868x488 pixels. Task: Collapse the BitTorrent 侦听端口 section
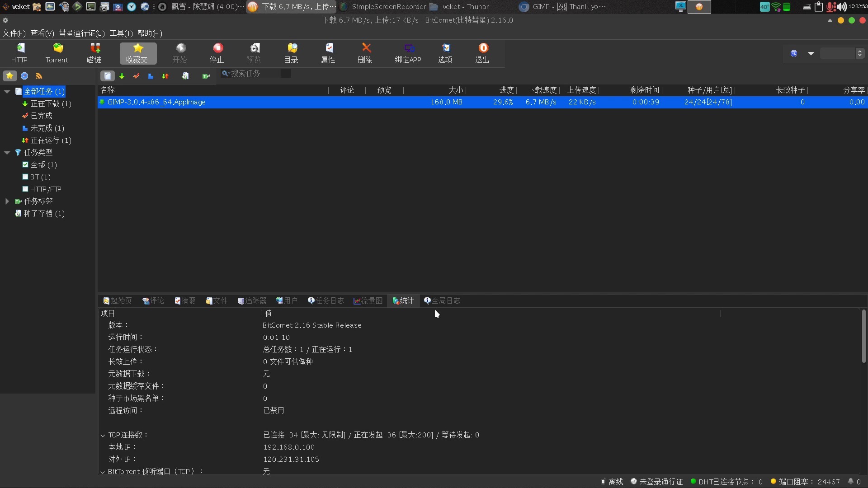(103, 472)
